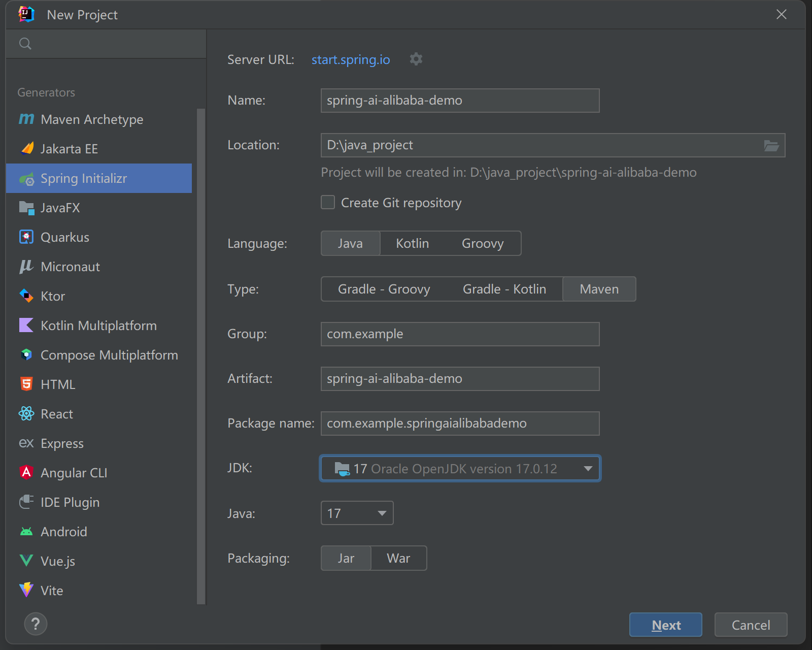
Task: Select Micronaut generator
Action: pyautogui.click(x=99, y=267)
